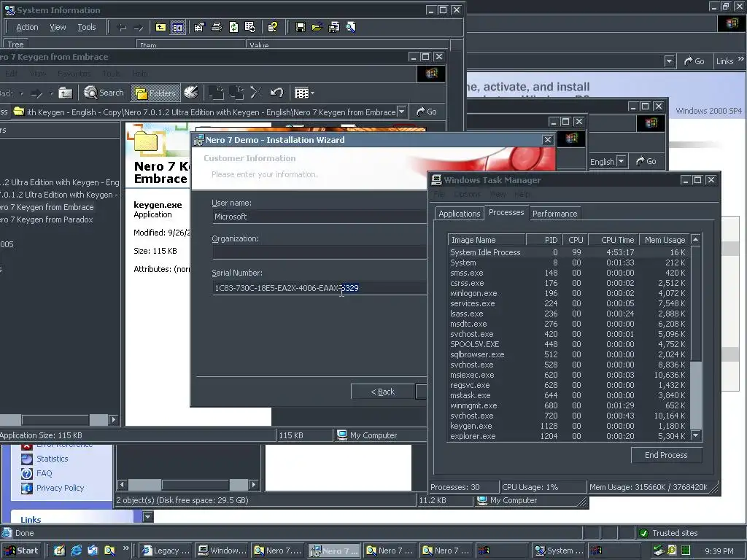Select the Processes tab in Task Manager
Viewport: 747px width, 560px height.
tap(506, 212)
